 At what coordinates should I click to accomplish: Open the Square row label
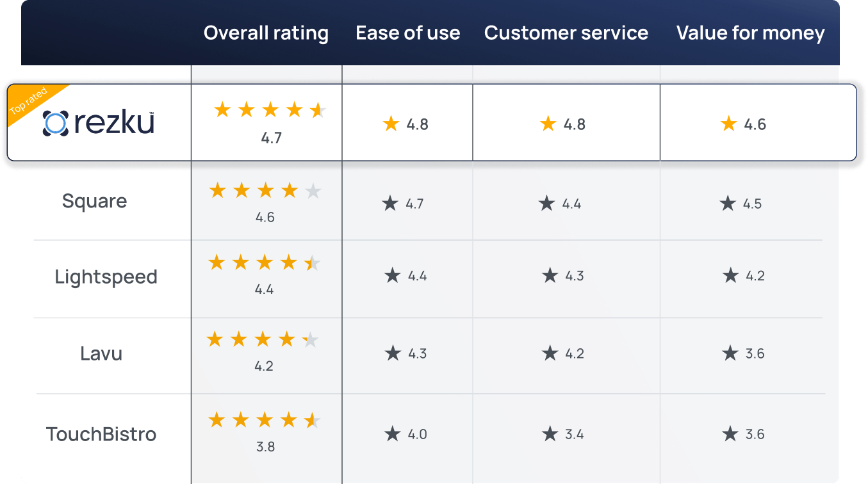pos(94,201)
